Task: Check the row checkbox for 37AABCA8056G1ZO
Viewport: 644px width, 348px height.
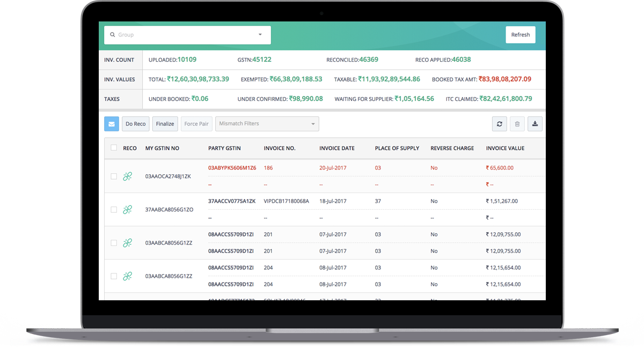Action: (x=114, y=210)
